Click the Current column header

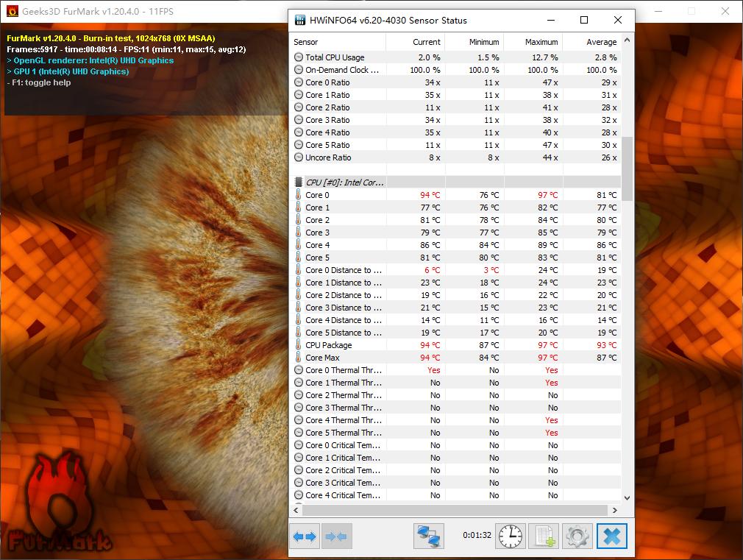416,42
